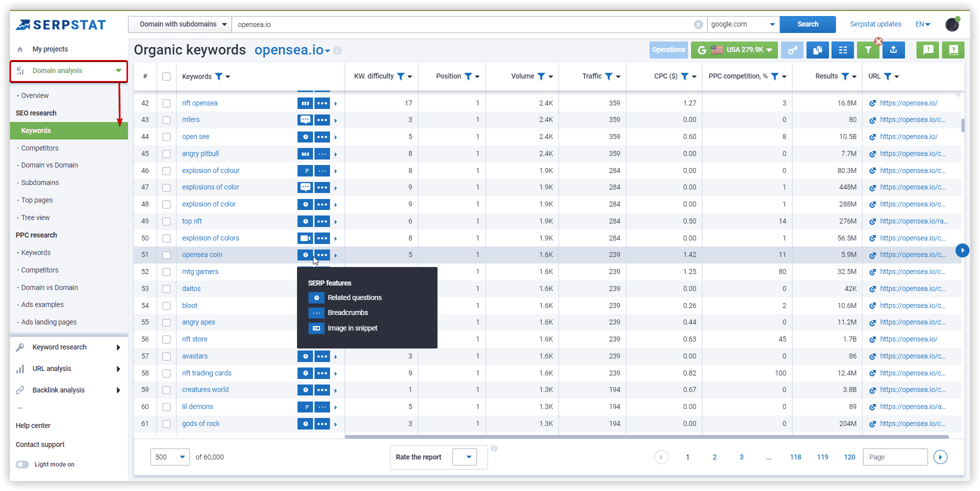Click next page circle arrow button
This screenshot has width=980, height=491.
940,457
